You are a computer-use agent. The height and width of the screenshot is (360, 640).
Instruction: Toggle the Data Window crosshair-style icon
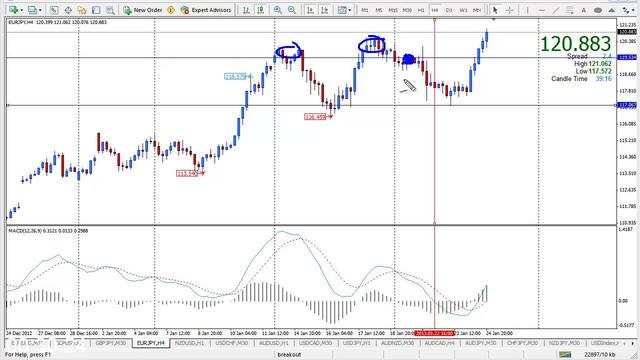coord(68,10)
